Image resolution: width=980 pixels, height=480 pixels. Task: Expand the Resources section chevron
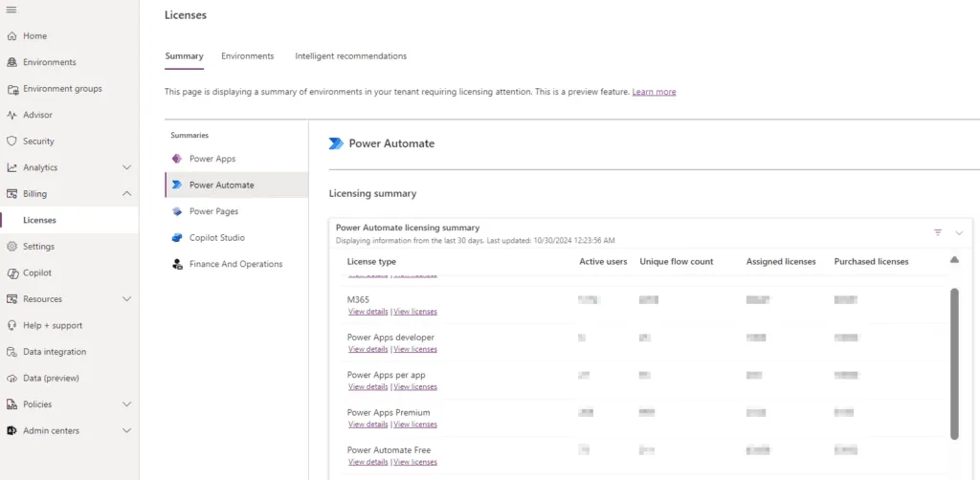(x=127, y=299)
